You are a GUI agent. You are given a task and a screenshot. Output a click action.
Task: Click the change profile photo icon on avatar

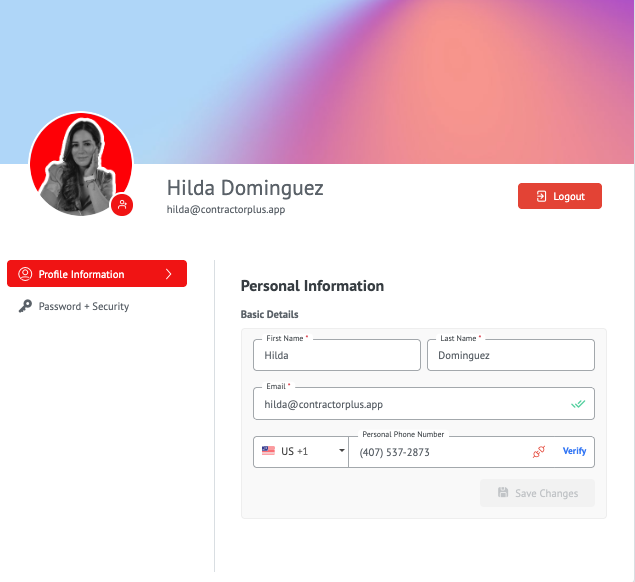(122, 205)
